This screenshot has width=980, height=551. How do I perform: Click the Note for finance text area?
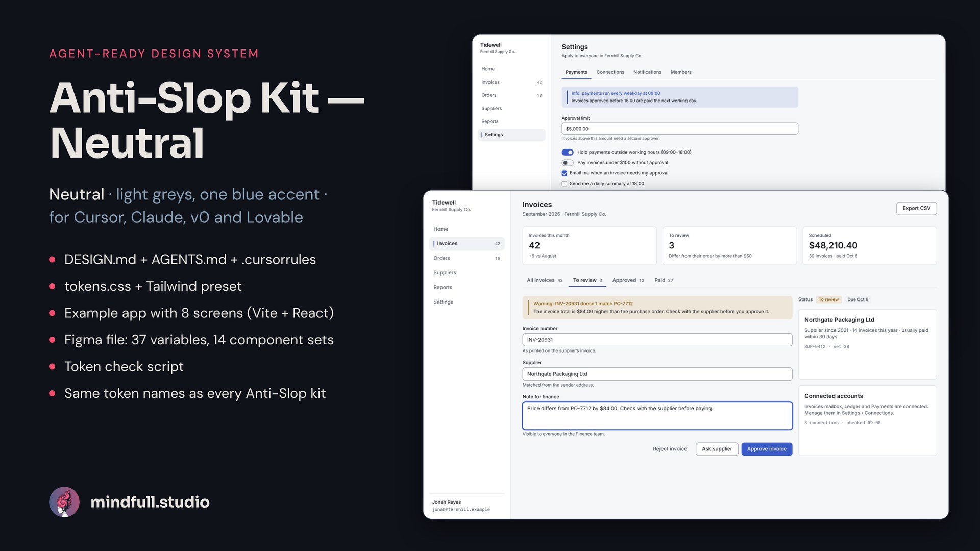pyautogui.click(x=657, y=415)
